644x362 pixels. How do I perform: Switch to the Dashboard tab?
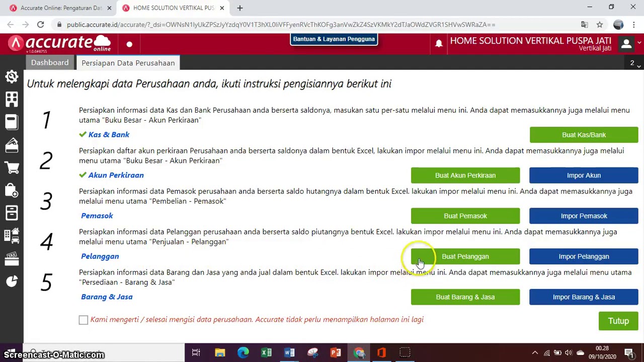(x=50, y=62)
